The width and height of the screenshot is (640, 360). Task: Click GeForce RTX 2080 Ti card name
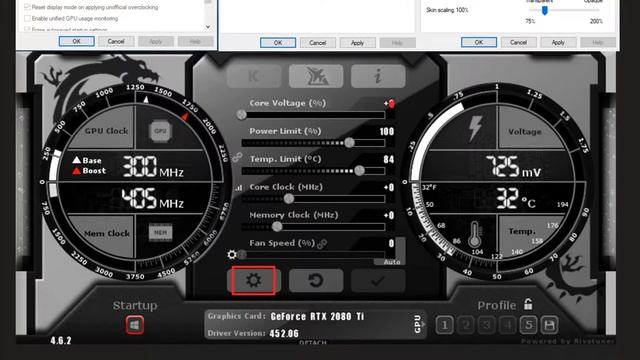coord(317,316)
